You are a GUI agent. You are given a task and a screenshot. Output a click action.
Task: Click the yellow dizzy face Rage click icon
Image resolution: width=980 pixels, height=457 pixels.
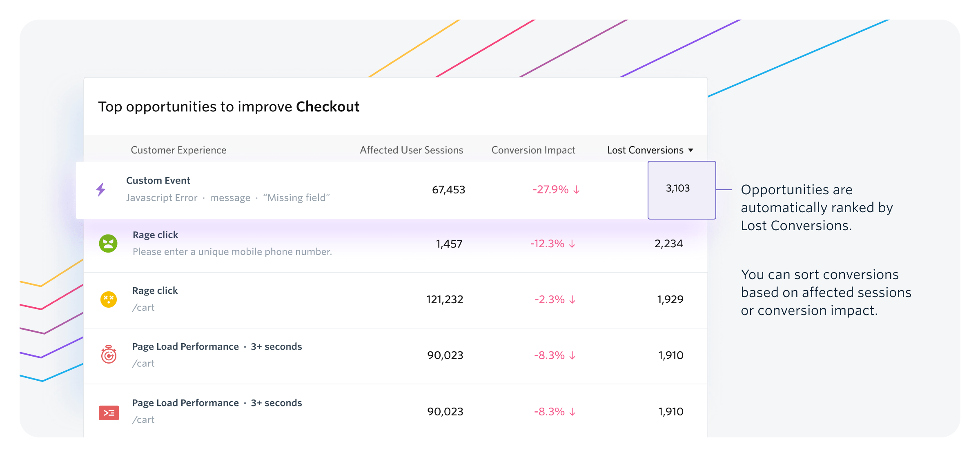click(109, 299)
